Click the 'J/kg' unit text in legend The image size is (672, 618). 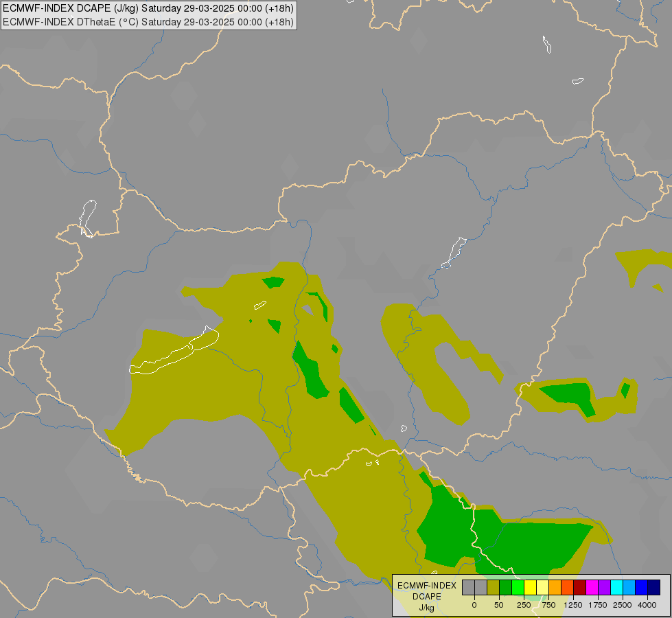click(427, 608)
